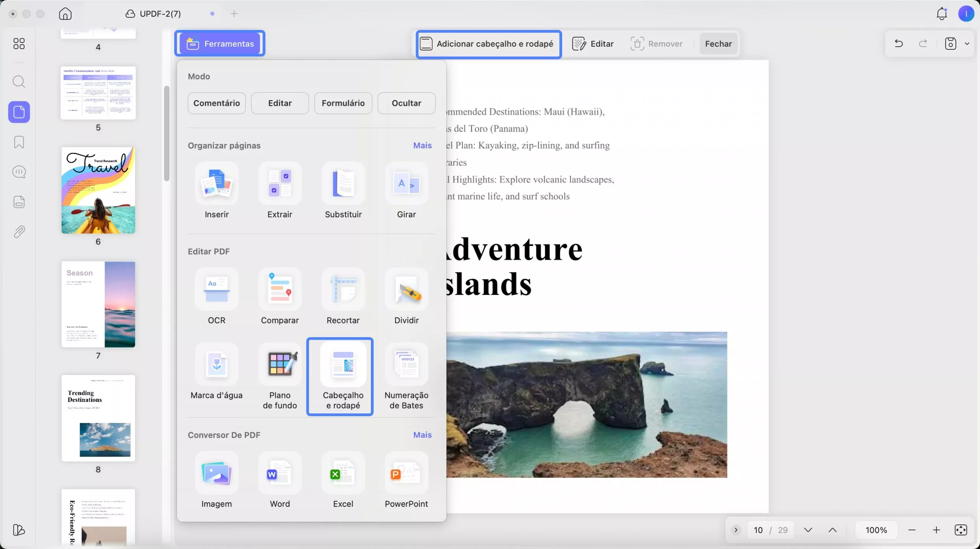
Task: Open the thumbnails grid view icon in sidebar
Action: [19, 44]
